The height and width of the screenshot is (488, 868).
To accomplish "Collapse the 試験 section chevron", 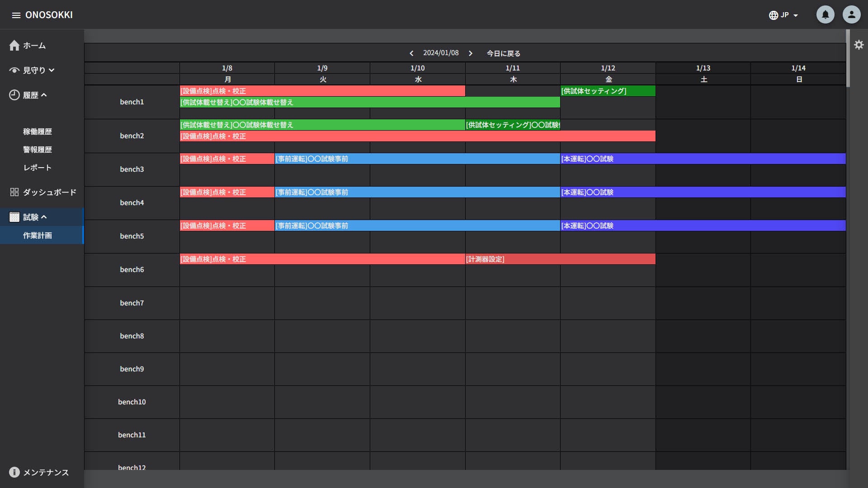I will point(44,217).
